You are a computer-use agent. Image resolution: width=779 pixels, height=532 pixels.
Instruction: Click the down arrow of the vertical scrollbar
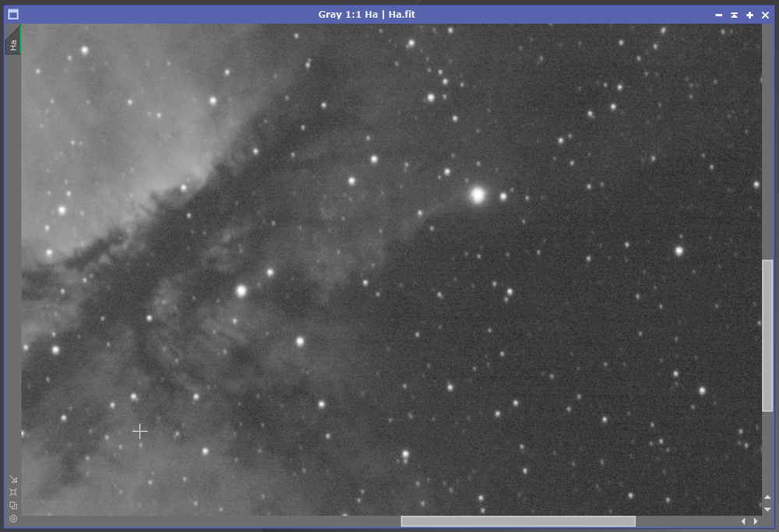767,509
